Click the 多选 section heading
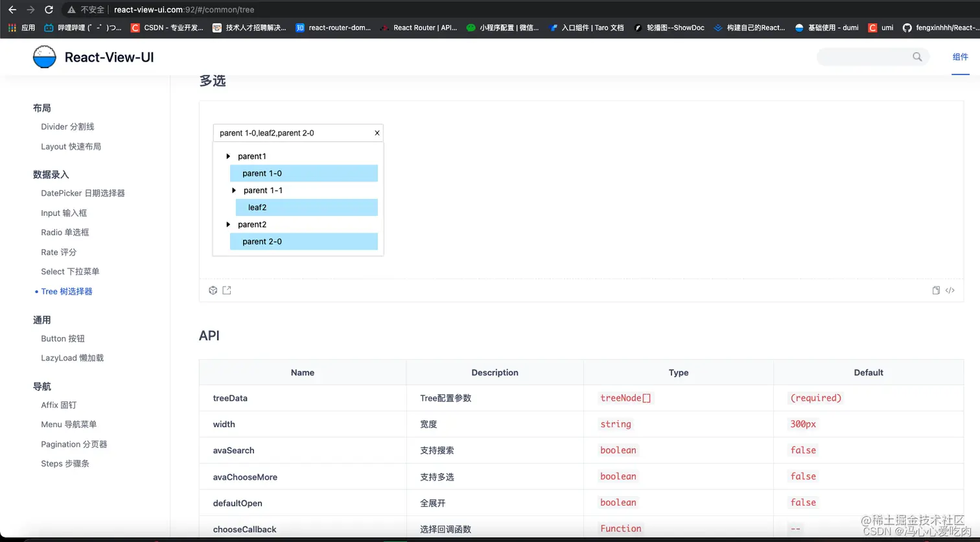Screen dimensions: 980x542 pos(213,81)
